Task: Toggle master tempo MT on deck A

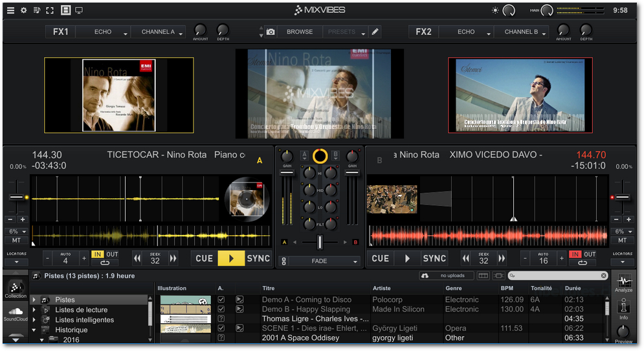Action: pos(16,240)
